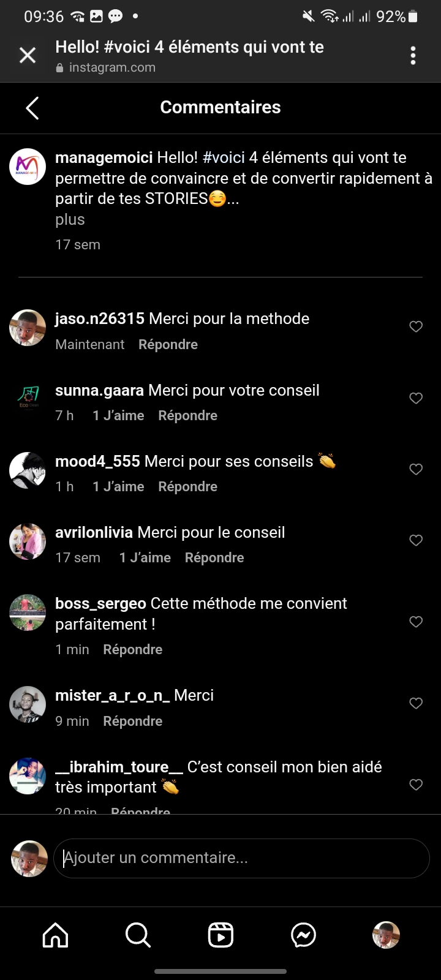Screen dimensions: 441x980
Task: View likes on sunna.gaara's comment
Action: click(x=118, y=416)
